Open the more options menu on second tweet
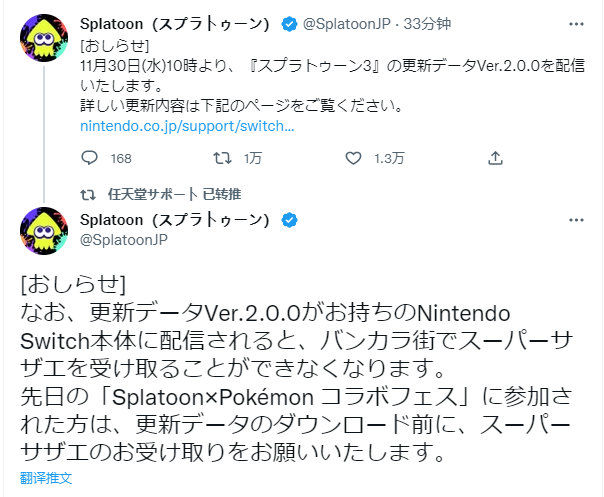This screenshot has width=604, height=497. 576,220
